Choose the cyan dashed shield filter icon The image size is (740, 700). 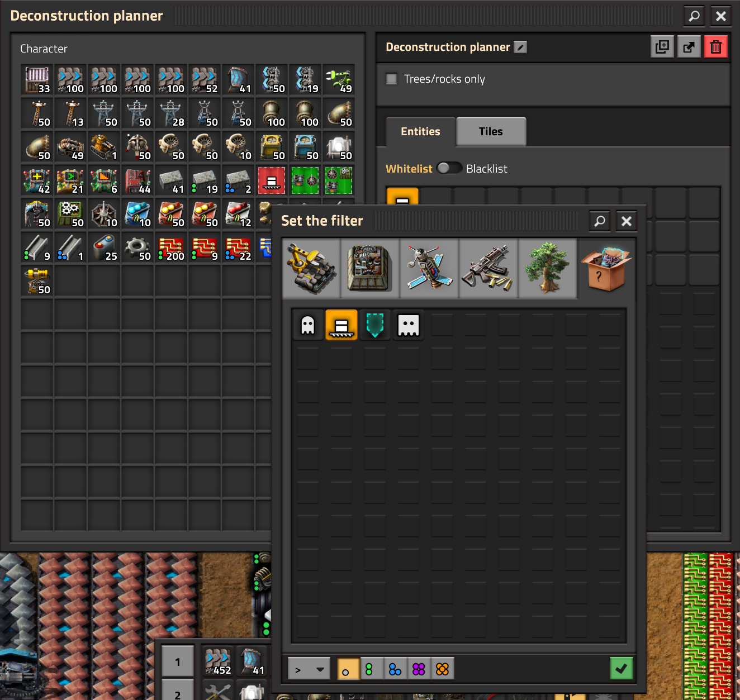(375, 325)
